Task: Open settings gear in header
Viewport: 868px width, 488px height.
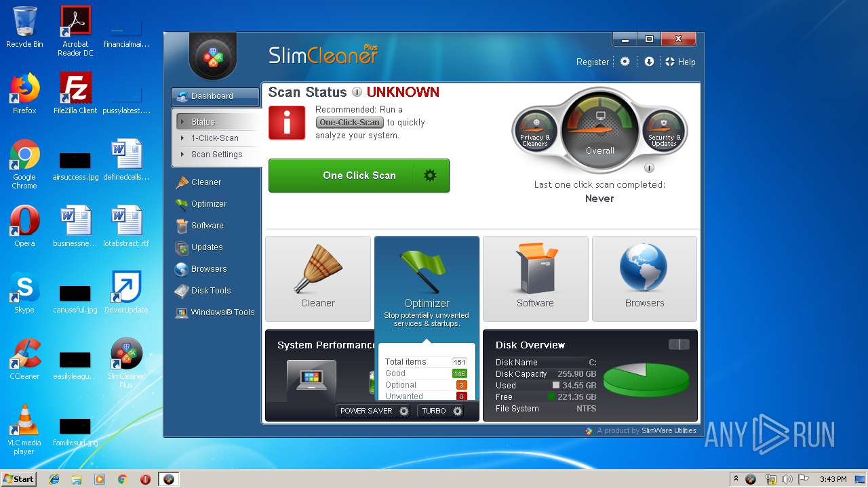Action: [625, 62]
